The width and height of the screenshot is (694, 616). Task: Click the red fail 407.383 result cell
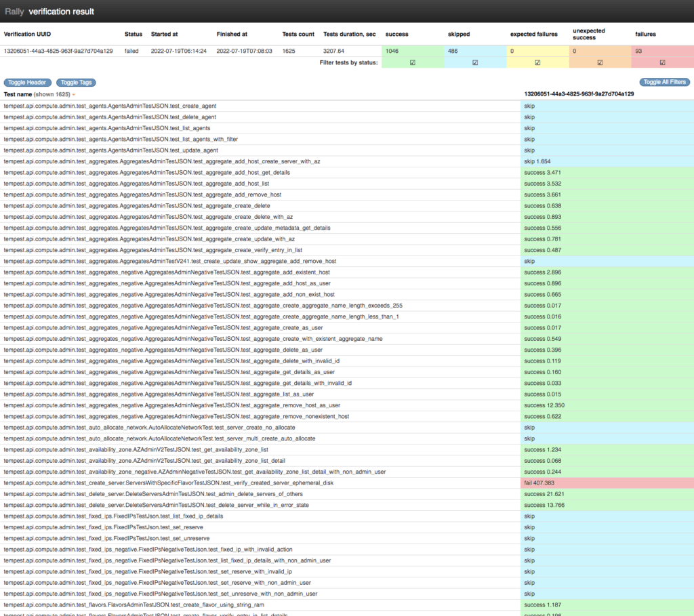(x=607, y=483)
